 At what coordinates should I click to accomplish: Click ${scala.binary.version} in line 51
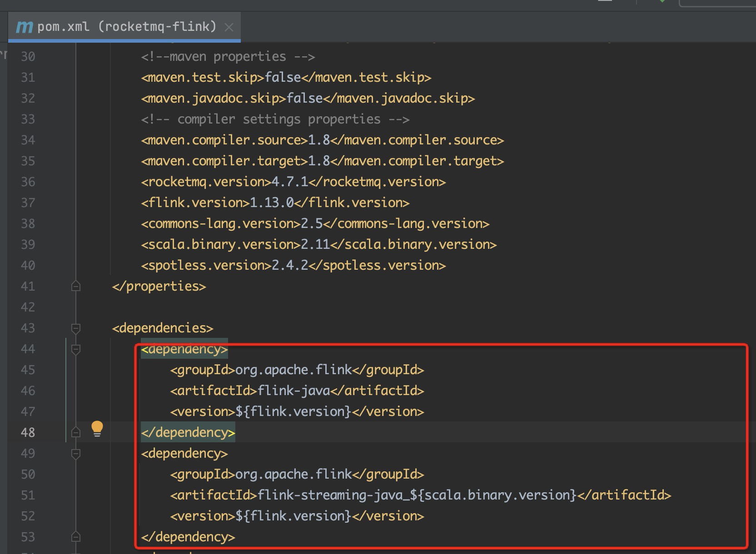(x=493, y=495)
